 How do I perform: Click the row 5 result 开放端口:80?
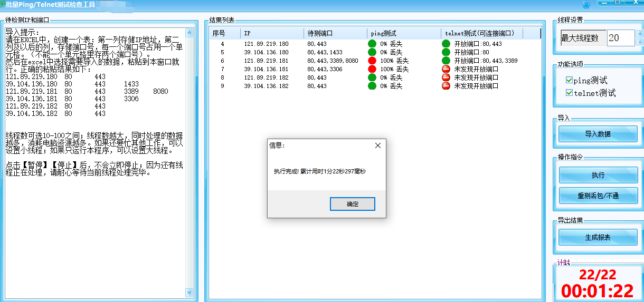471,53
